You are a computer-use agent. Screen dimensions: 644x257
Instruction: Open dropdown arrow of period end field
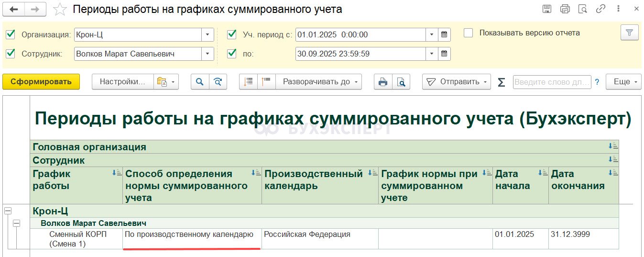click(x=432, y=54)
